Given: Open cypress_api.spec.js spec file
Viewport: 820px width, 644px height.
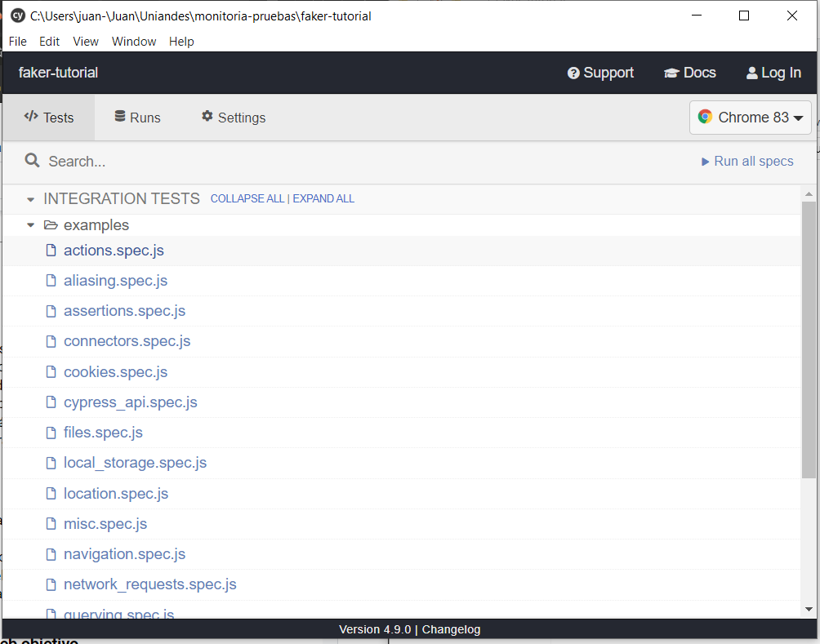Looking at the screenshot, I should click(130, 402).
